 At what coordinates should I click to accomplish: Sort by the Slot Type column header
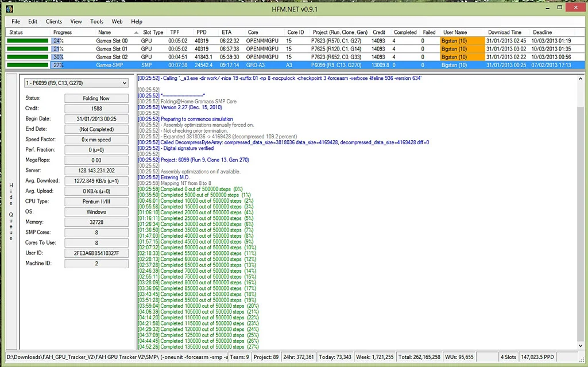point(153,32)
